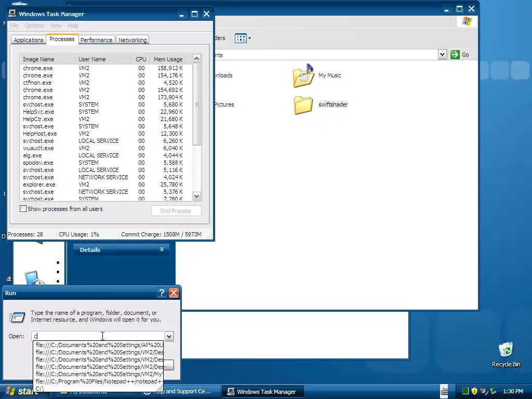The width and height of the screenshot is (532, 399).
Task: Click the Go button label in Explorer
Action: coord(465,55)
